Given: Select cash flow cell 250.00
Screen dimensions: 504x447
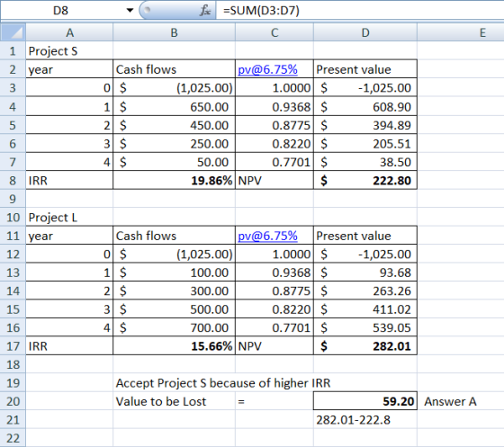Looking at the screenshot, I should tap(175, 144).
